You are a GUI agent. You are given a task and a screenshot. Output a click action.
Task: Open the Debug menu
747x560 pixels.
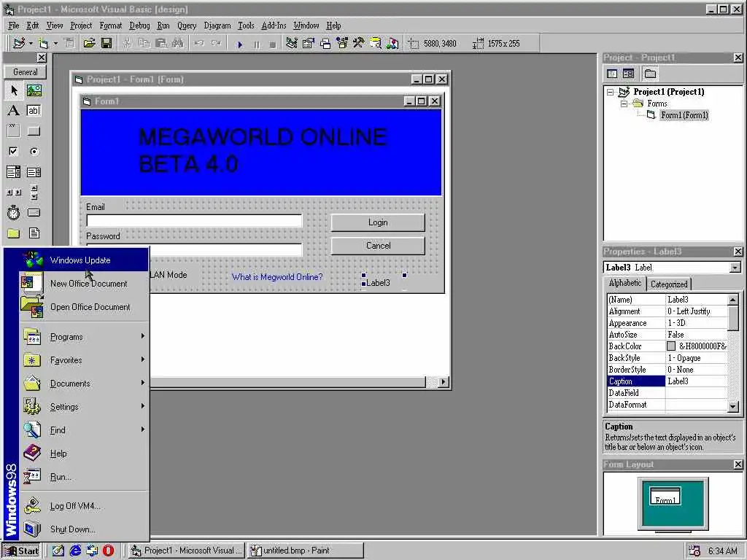(139, 26)
